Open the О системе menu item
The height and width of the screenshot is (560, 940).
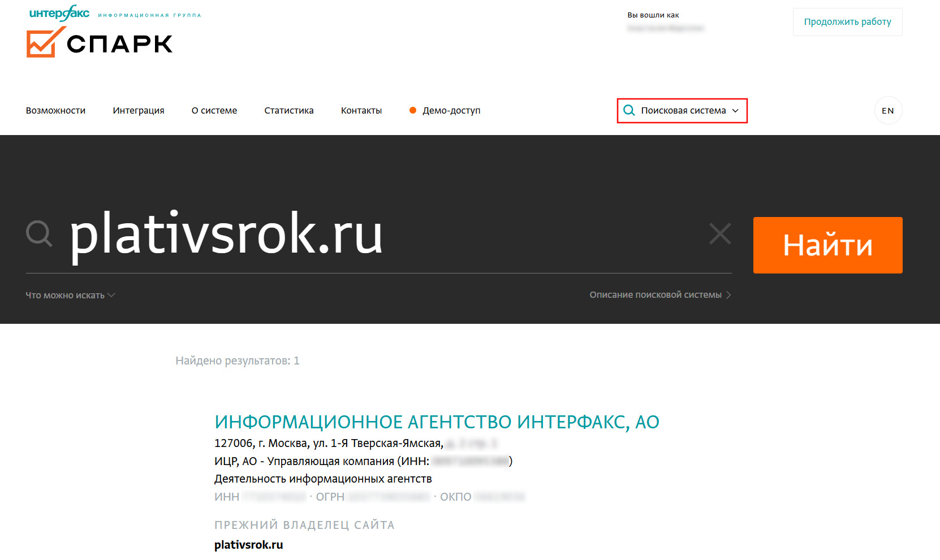[x=214, y=111]
